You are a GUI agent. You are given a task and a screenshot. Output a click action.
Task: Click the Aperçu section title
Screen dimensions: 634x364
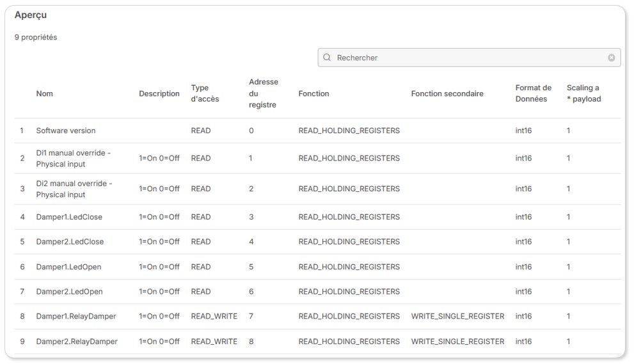31,15
